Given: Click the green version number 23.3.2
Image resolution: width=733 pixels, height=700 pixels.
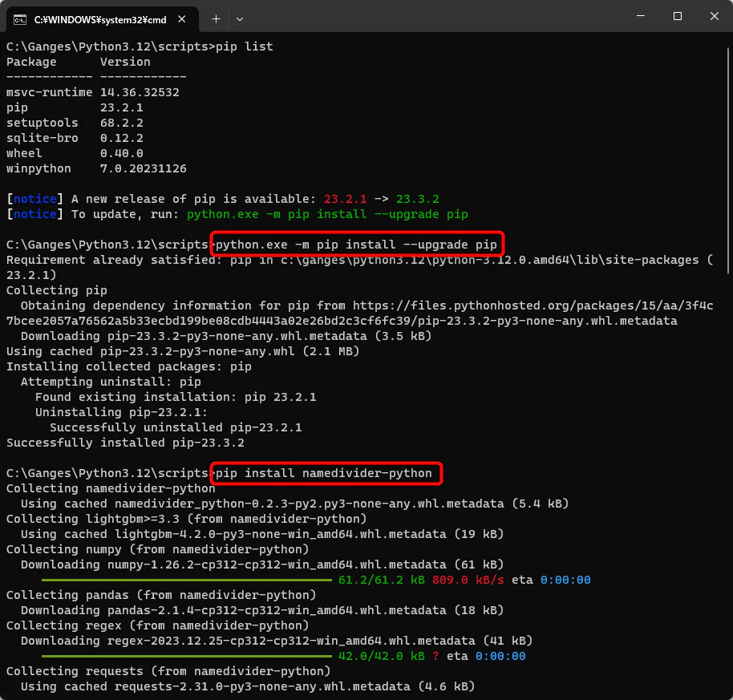Looking at the screenshot, I should click(x=418, y=199).
